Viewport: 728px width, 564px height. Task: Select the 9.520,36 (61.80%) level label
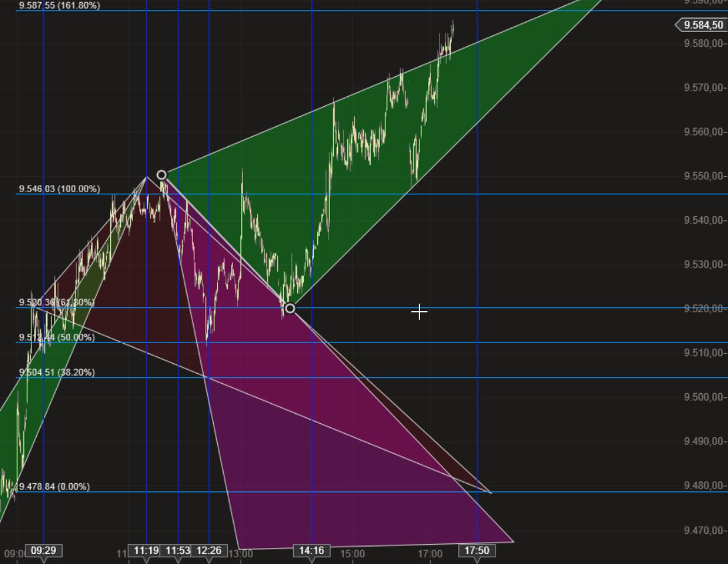pos(57,302)
